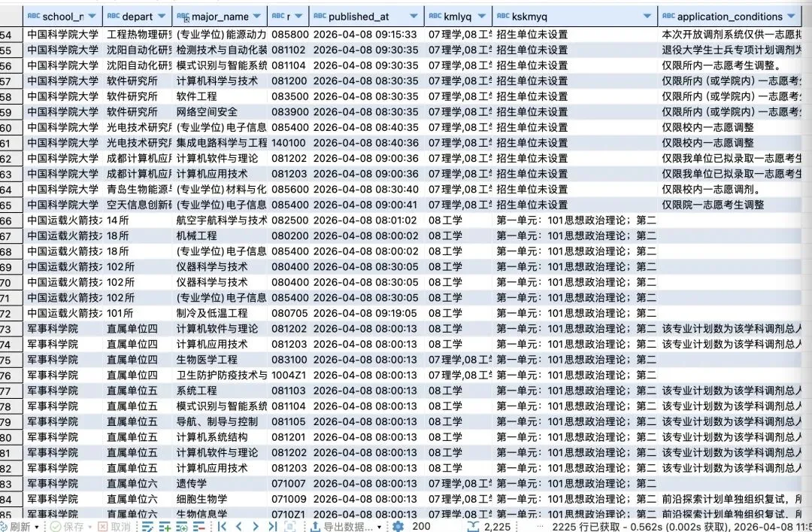Select cell 集成电路科学与工程 in row 61
The width and height of the screenshot is (812, 532).
(x=220, y=142)
